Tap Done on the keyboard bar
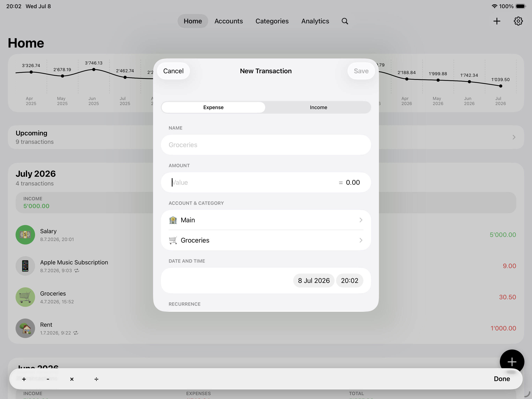 [502, 379]
